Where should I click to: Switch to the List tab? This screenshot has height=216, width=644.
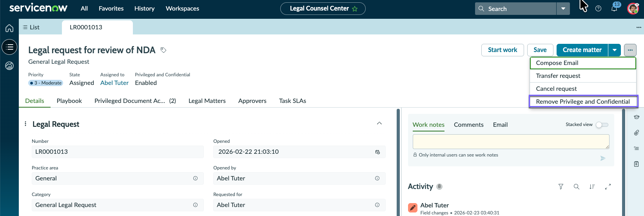pos(31,27)
